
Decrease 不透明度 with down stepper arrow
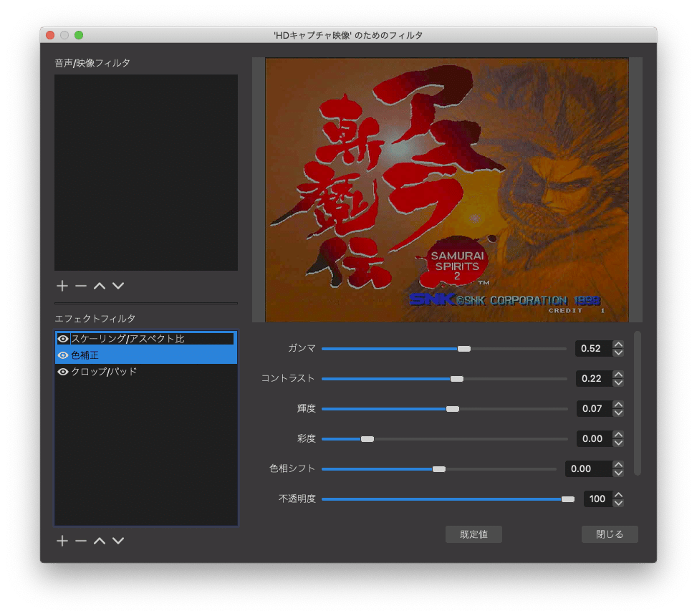(618, 503)
